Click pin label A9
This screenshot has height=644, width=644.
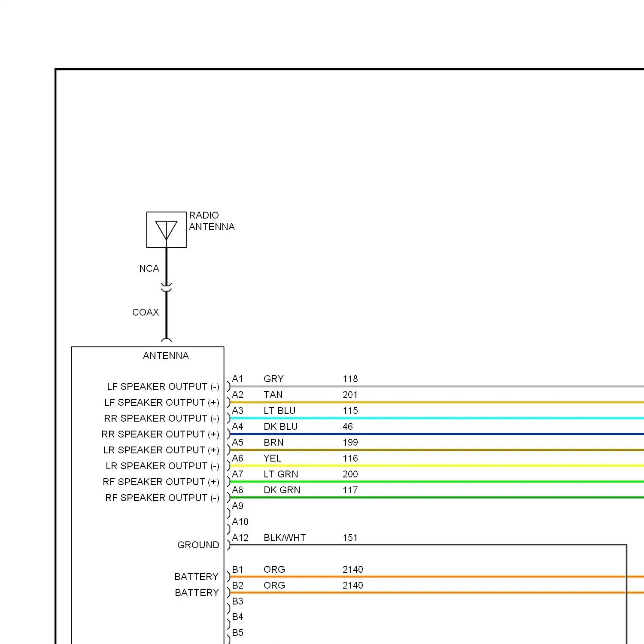238,506
